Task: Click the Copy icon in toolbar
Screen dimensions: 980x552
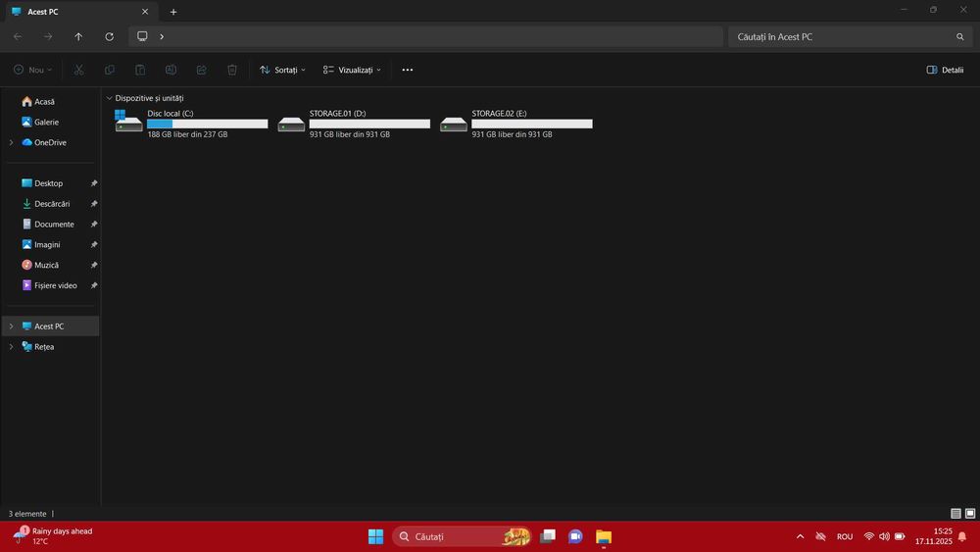Action: [x=110, y=70]
